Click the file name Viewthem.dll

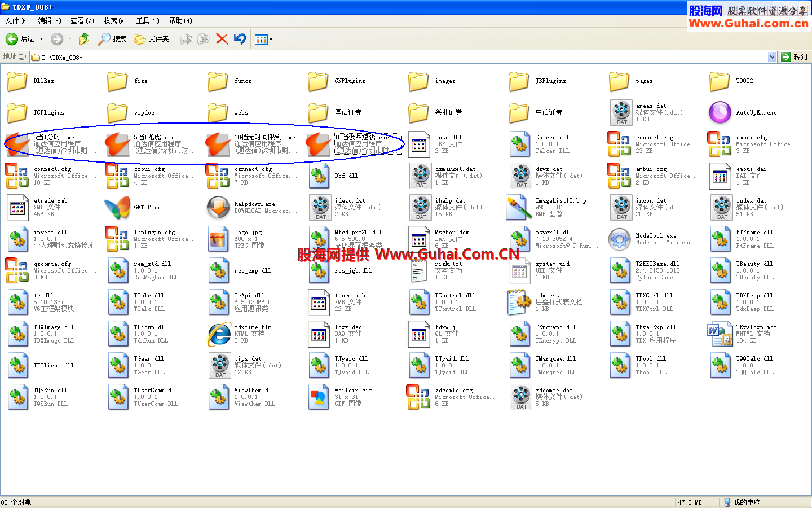tap(254, 390)
